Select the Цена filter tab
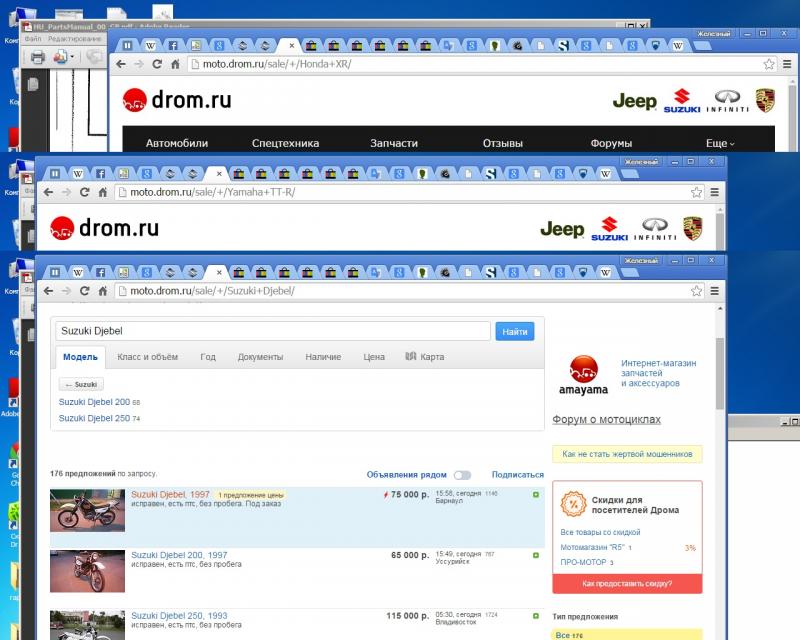The width and height of the screenshot is (800, 640). [374, 357]
